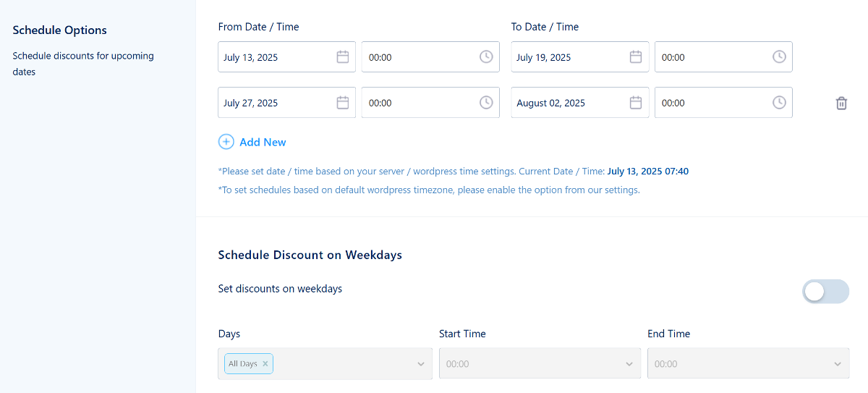The width and height of the screenshot is (868, 393).
Task: Open calendar for July 13 from date
Action: click(x=343, y=57)
